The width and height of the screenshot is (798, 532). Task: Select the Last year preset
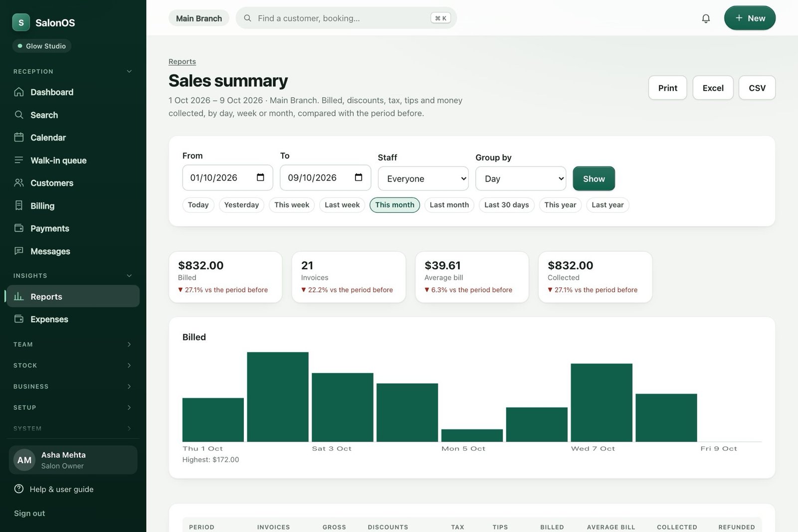(607, 205)
